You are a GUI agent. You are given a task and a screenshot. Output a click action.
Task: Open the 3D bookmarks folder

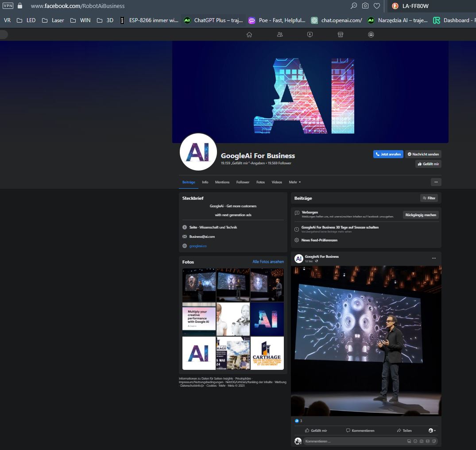[105, 20]
